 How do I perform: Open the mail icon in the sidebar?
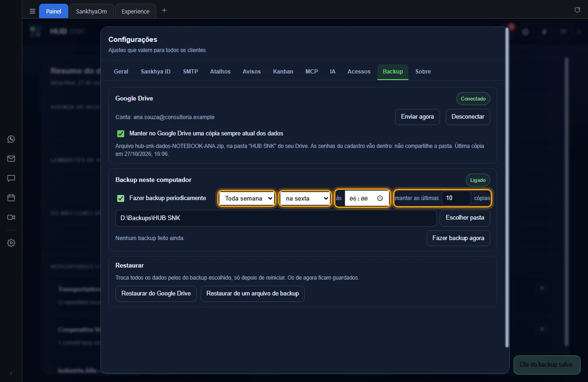point(11,159)
